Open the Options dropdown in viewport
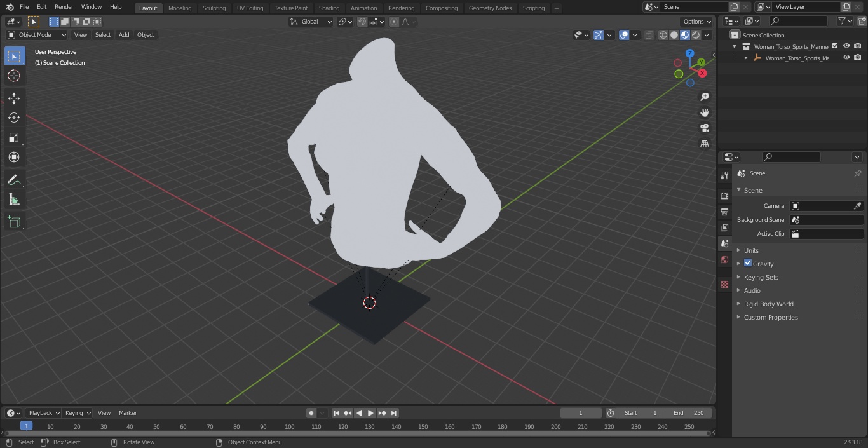Screen dimensions: 868x448 point(697,22)
